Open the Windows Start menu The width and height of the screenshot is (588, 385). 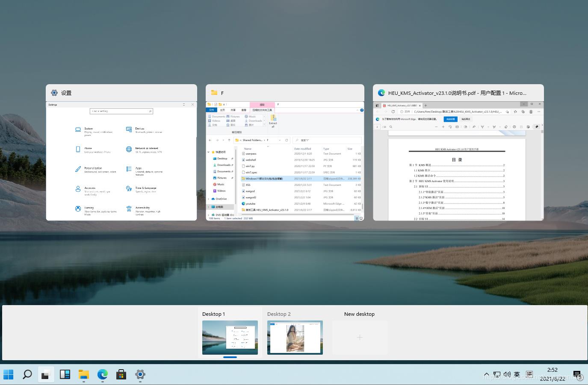[9, 375]
